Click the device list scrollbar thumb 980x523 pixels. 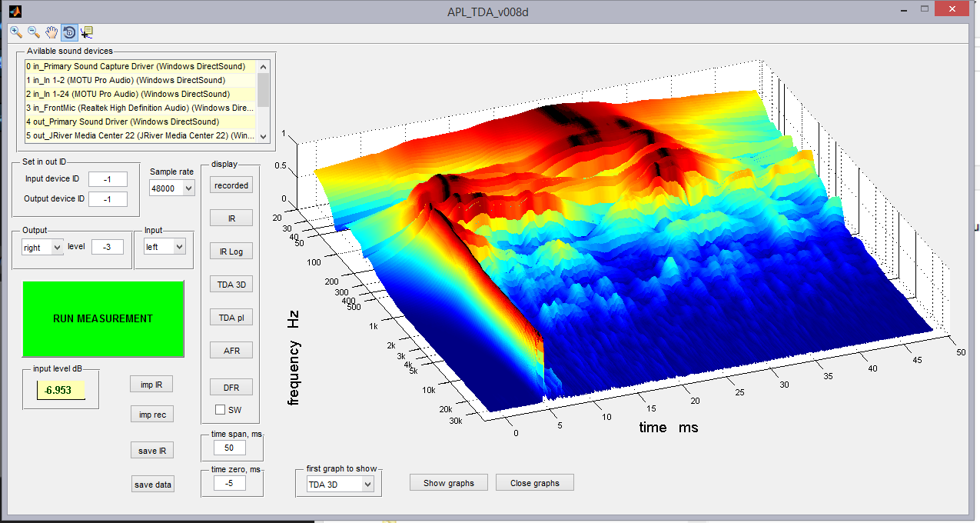(264, 89)
